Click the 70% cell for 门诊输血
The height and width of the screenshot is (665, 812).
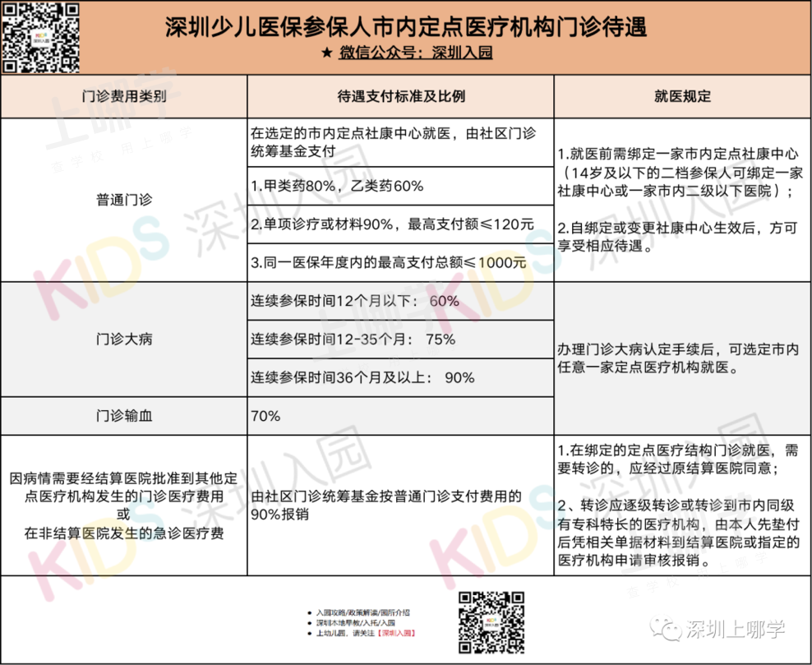401,416
